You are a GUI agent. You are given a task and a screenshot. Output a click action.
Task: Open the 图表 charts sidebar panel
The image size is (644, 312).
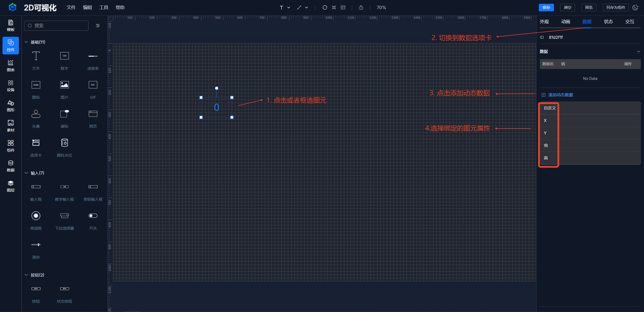pyautogui.click(x=11, y=65)
